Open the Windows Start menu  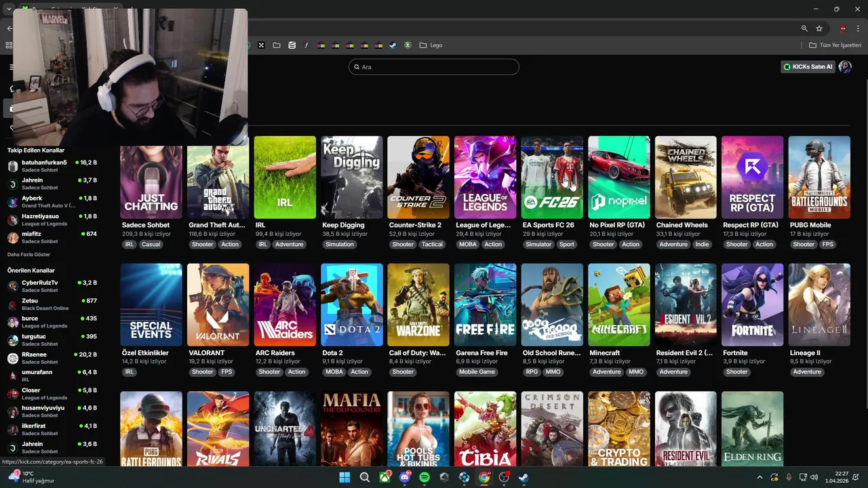point(344,477)
